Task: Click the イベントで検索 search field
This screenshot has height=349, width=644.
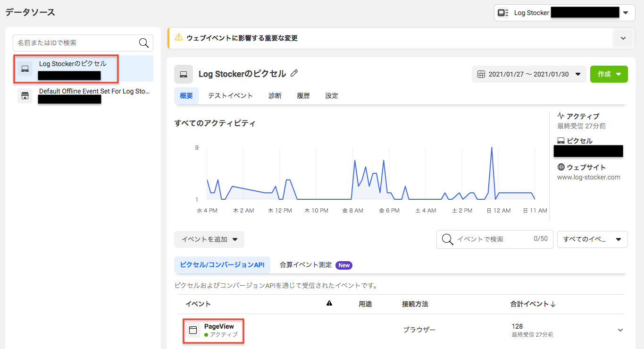Action: tap(494, 239)
